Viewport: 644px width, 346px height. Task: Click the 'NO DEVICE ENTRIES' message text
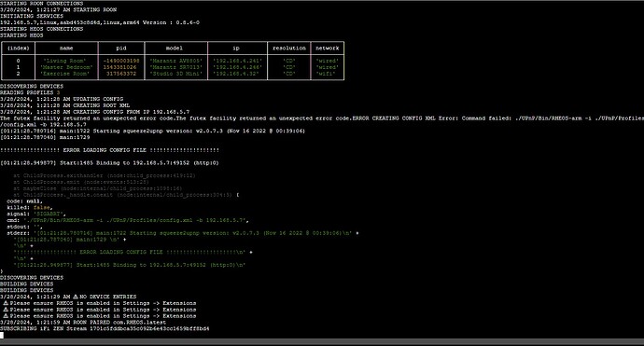point(108,297)
